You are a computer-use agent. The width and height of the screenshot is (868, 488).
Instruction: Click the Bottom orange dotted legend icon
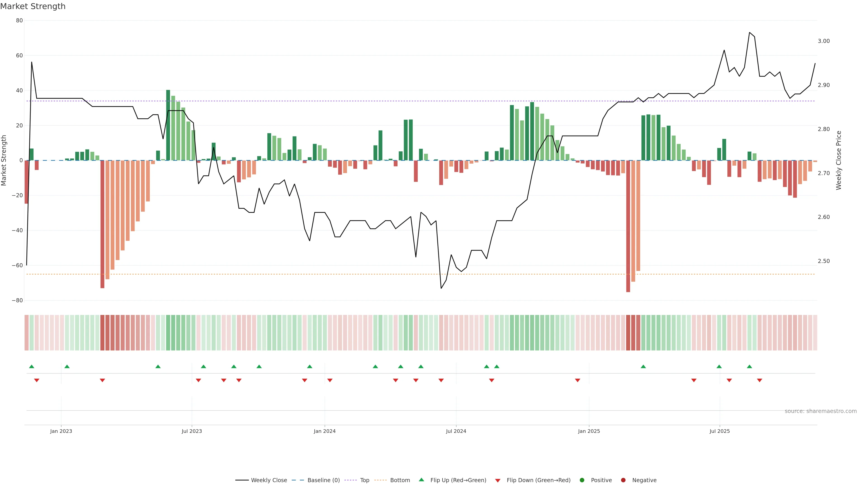pyautogui.click(x=380, y=480)
